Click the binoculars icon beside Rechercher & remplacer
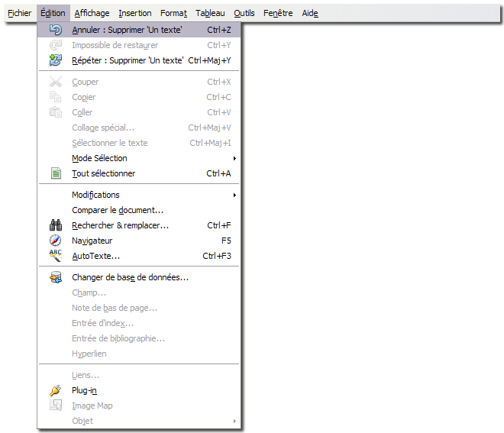This screenshot has height=433, width=504. coord(56,225)
